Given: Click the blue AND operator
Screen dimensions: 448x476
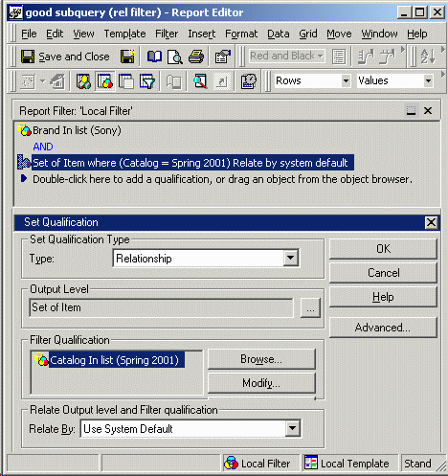Looking at the screenshot, I should click(43, 147).
